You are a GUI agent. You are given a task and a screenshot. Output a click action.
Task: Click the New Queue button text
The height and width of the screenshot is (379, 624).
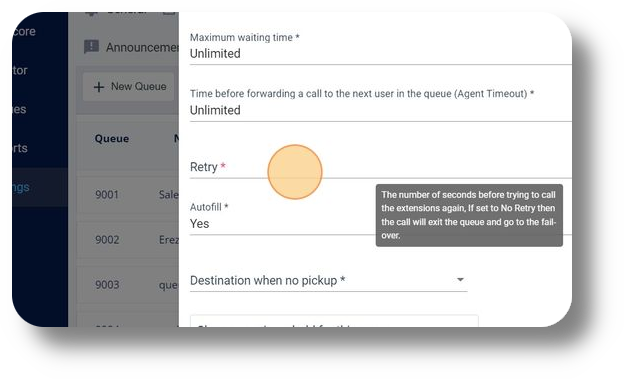[x=138, y=86]
